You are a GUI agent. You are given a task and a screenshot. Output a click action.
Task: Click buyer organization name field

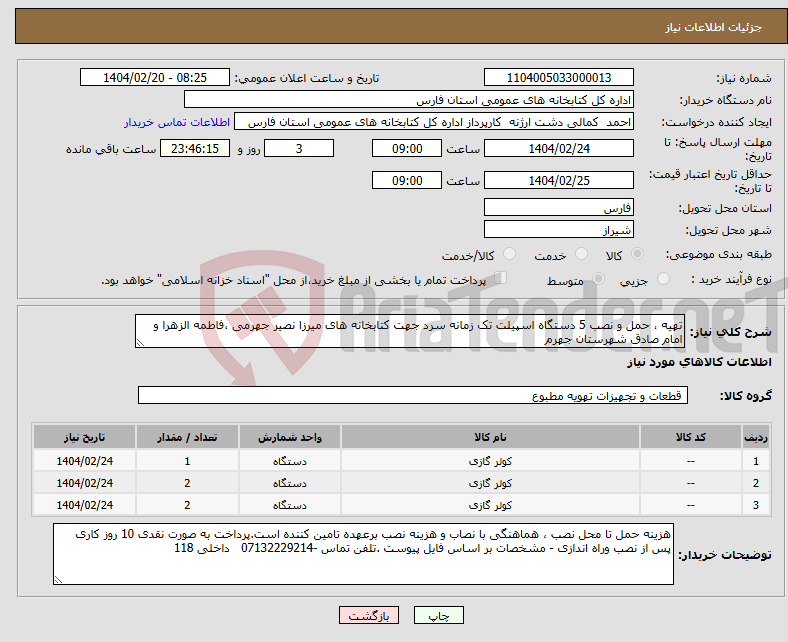pos(409,100)
